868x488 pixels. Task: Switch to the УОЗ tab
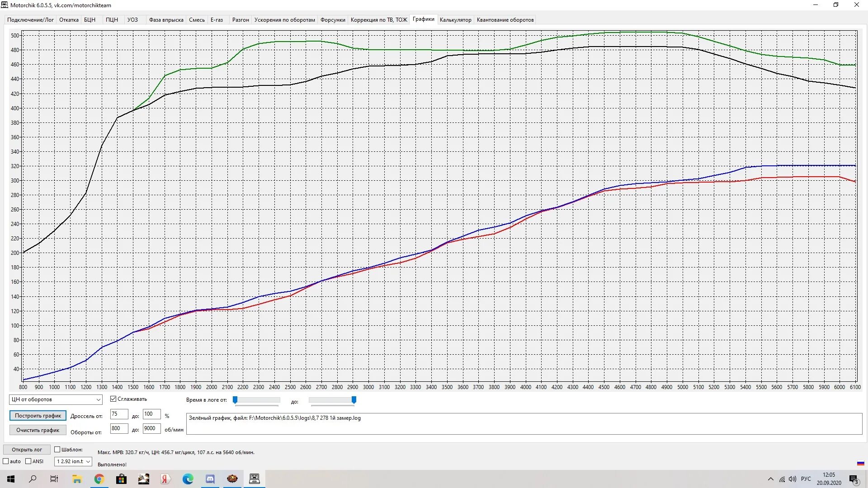click(x=132, y=20)
